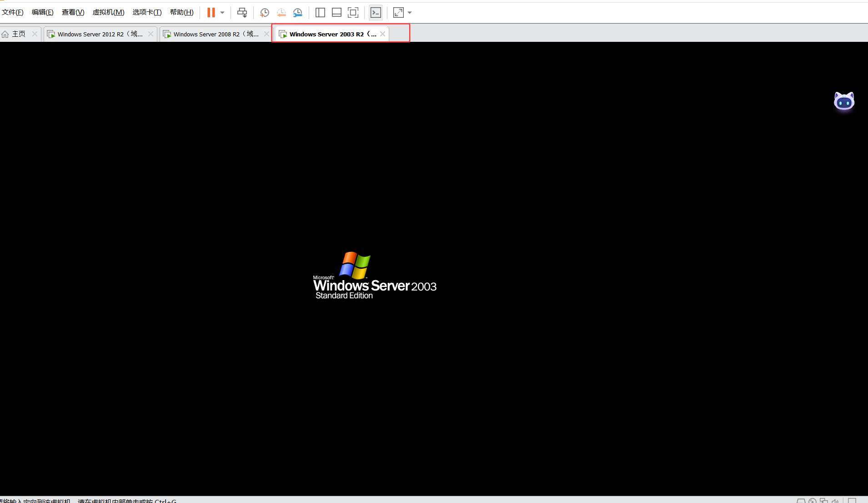Close the Windows Server 2008 R2 tab
This screenshot has width=868, height=503.
(266, 34)
